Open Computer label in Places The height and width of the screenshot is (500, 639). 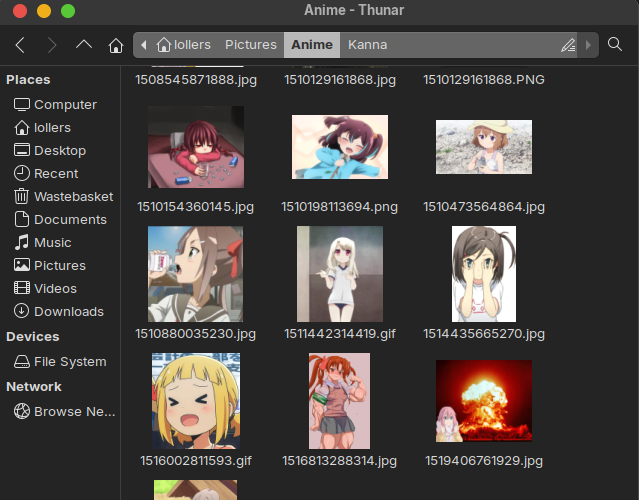click(65, 105)
